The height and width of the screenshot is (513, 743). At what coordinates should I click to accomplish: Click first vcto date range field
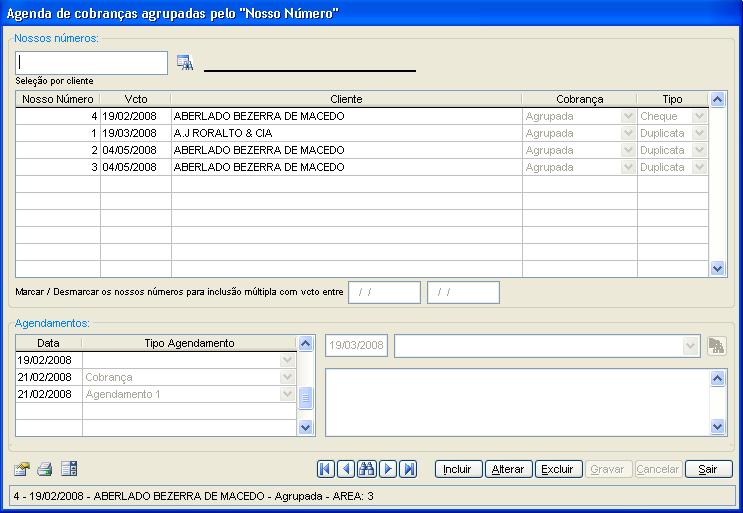coord(384,292)
